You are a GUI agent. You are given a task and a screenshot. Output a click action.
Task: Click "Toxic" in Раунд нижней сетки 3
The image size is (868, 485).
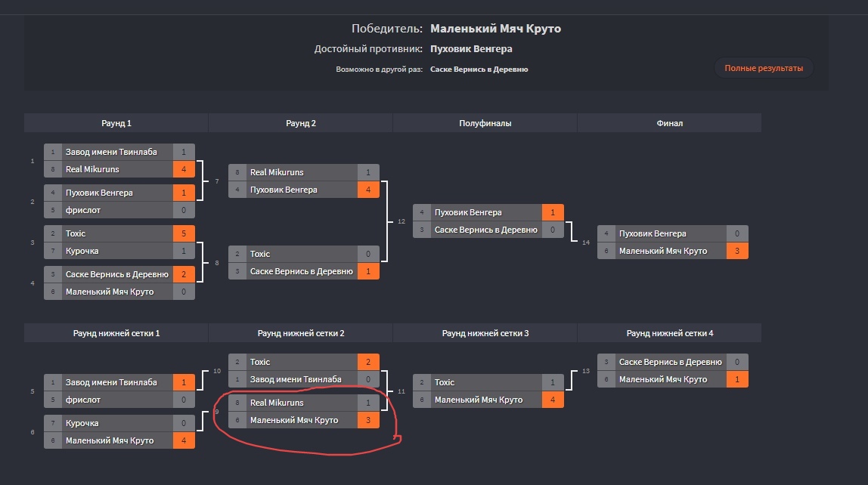click(x=445, y=382)
